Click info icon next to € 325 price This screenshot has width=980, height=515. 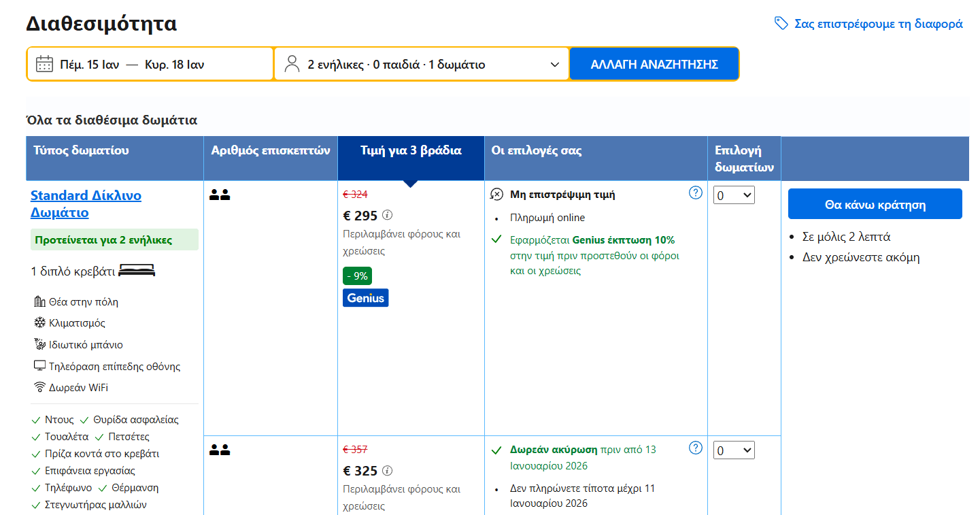388,471
